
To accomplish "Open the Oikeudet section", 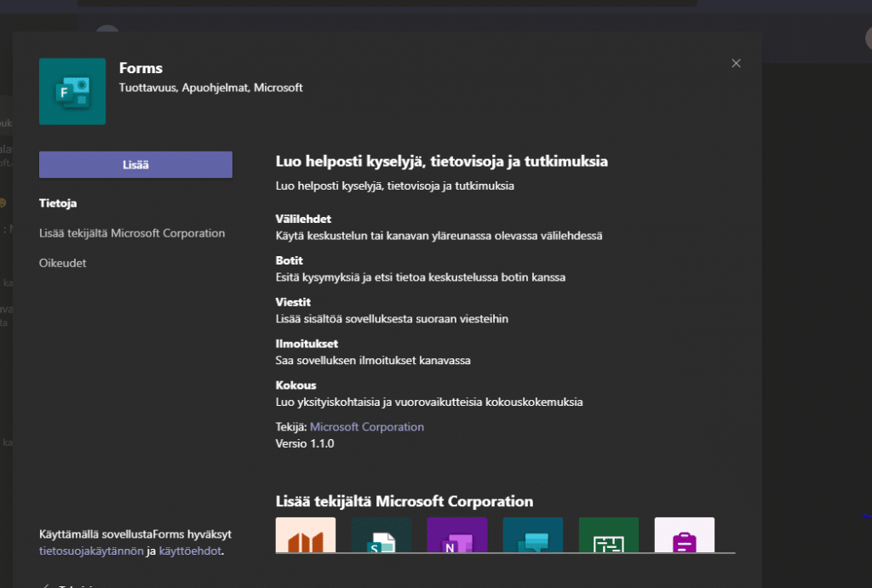I will [x=62, y=263].
